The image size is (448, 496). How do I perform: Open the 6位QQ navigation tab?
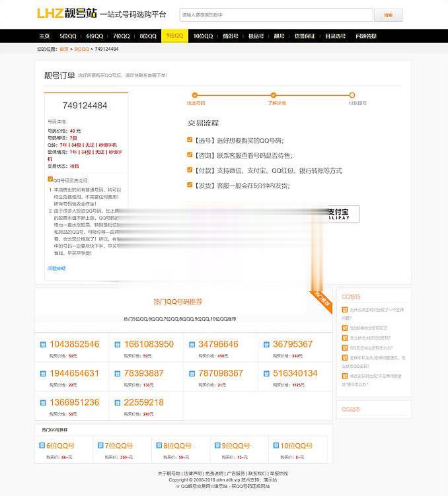pos(94,36)
